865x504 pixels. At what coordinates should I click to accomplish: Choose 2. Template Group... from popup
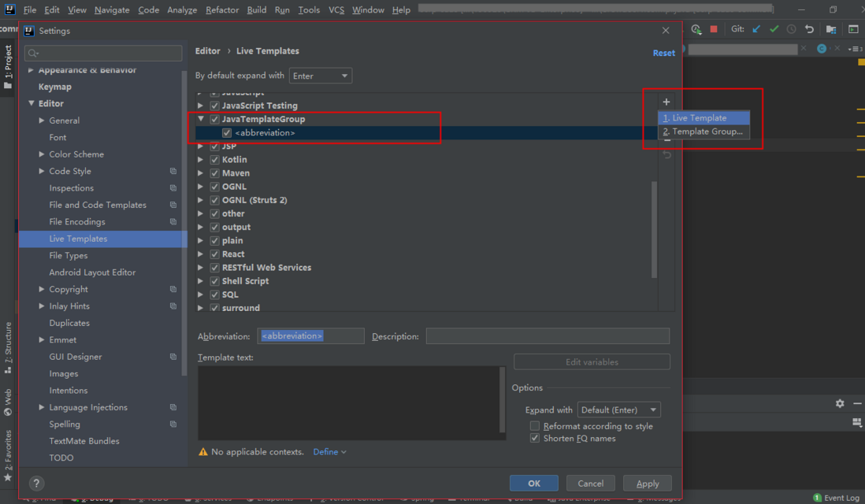(x=704, y=132)
